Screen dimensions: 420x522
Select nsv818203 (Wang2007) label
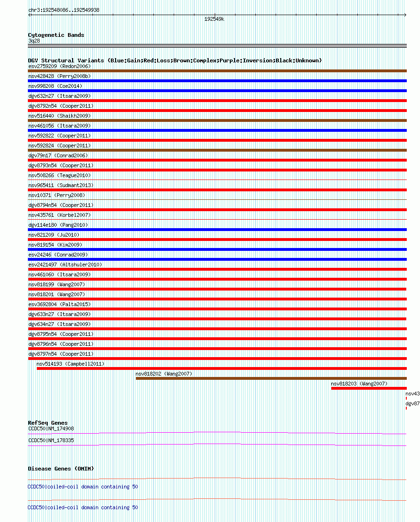point(359,384)
